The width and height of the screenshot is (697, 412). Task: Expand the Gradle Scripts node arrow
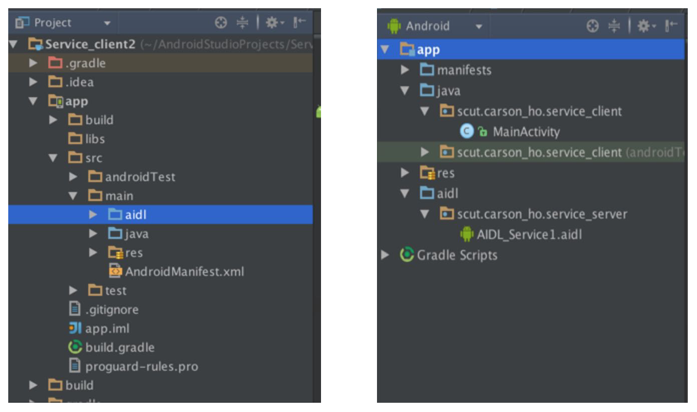point(387,255)
